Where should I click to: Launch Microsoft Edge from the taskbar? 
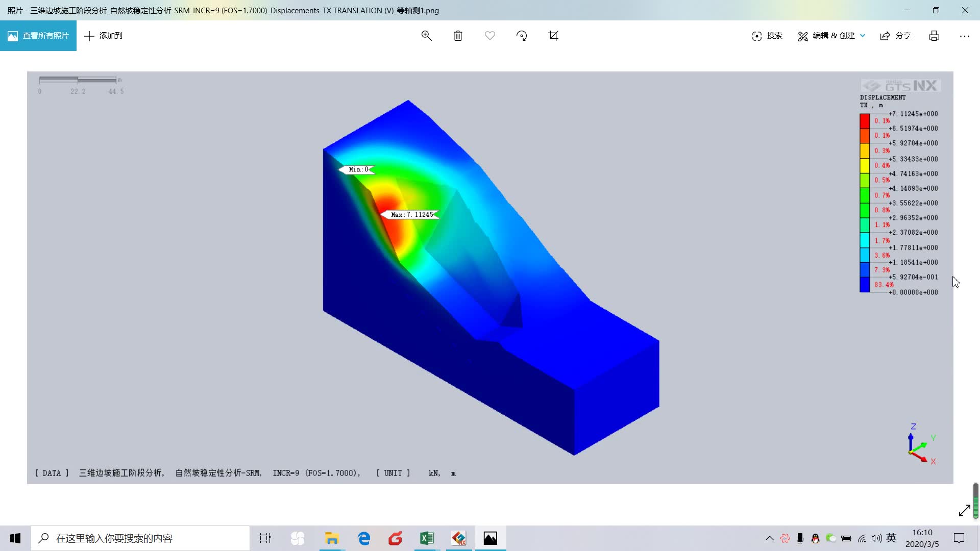tap(364, 538)
